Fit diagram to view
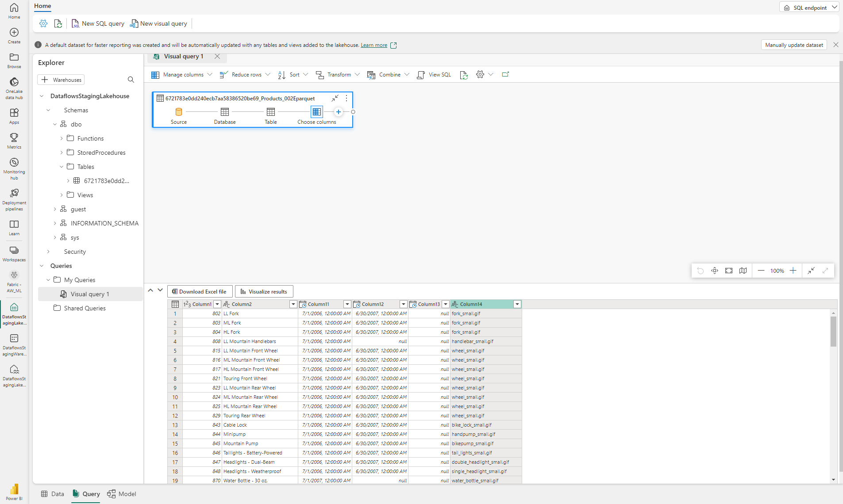Screen dimensions: 843x504 click(x=729, y=271)
